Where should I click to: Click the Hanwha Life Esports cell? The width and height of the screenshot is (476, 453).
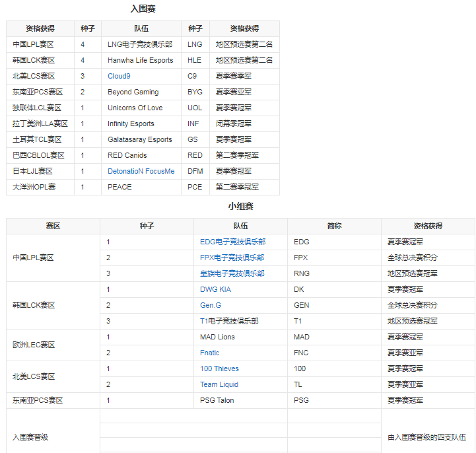pos(141,60)
